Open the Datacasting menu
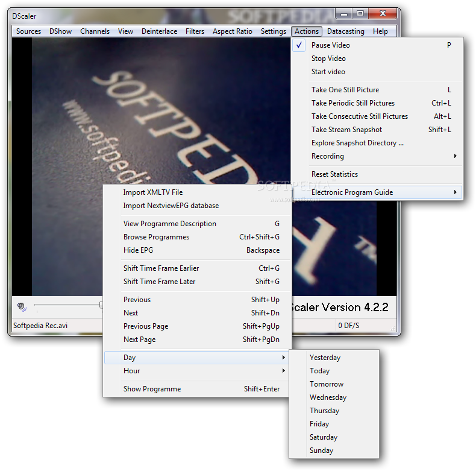 pyautogui.click(x=345, y=31)
